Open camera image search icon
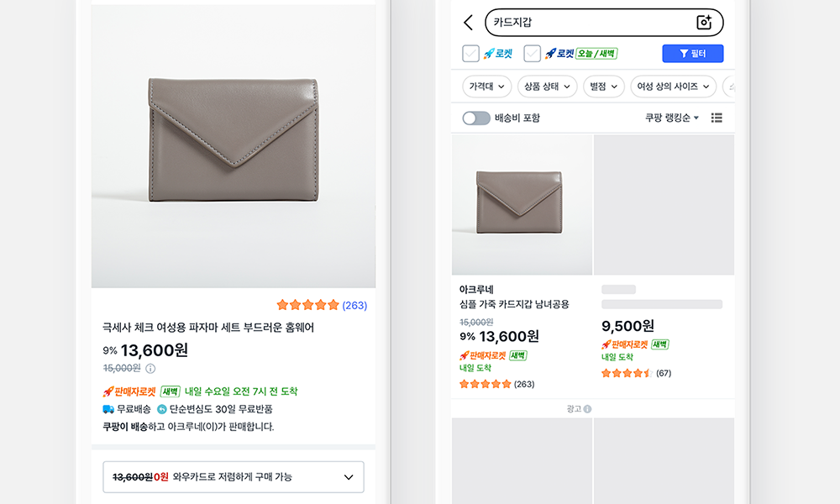 point(704,23)
